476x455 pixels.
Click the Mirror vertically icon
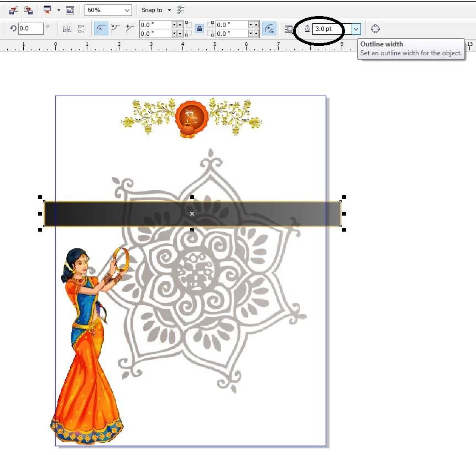(81, 29)
